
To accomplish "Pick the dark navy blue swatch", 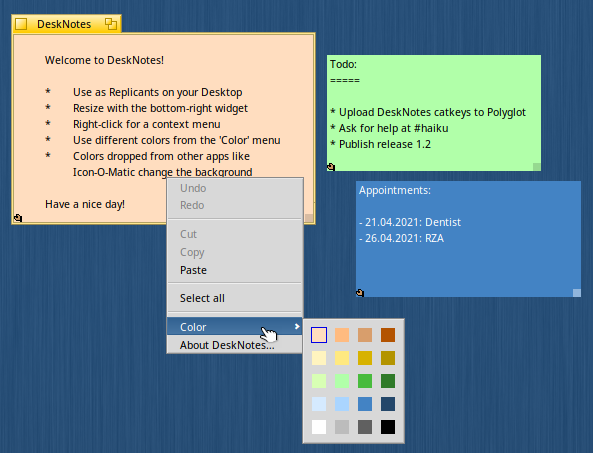I will tap(388, 404).
